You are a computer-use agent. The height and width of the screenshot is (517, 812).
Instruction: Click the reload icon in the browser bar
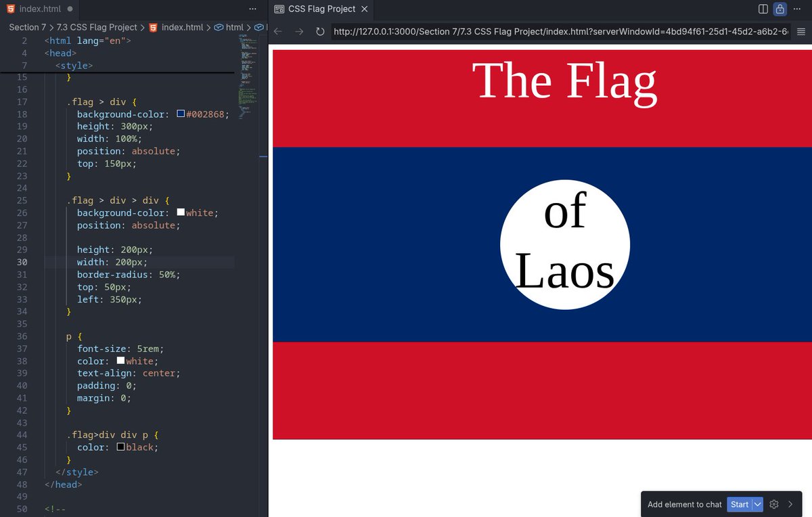[x=319, y=30]
